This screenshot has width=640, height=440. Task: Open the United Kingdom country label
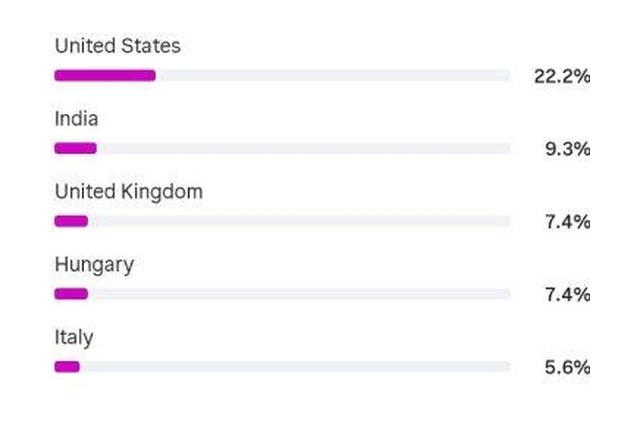coord(129,192)
